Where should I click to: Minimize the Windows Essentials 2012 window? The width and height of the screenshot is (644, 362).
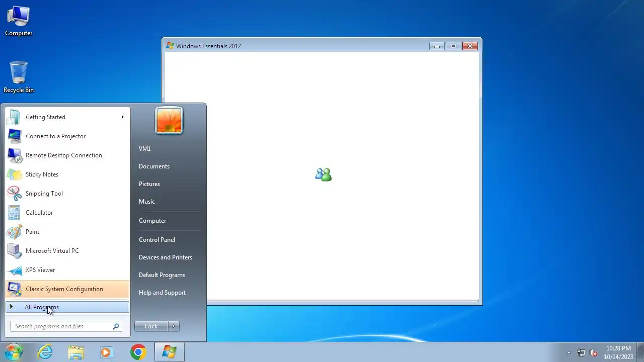pos(437,46)
